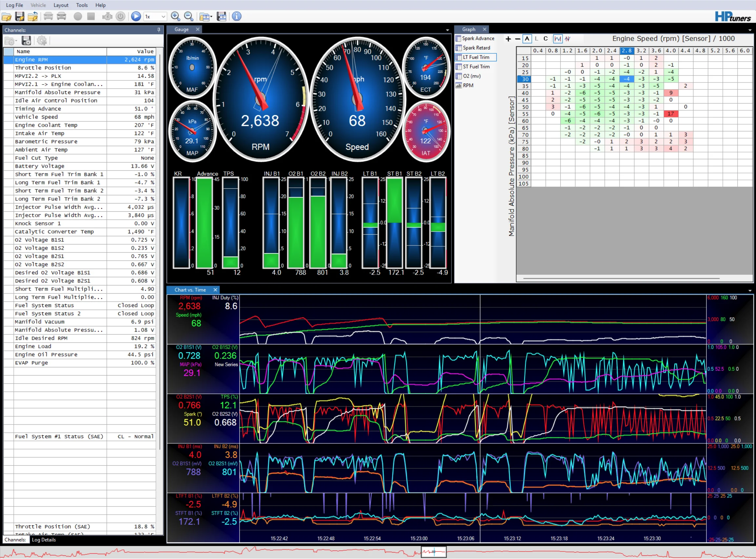Select Spark Advance in the graph list
Screen dimensions: 756x559
tap(475, 39)
